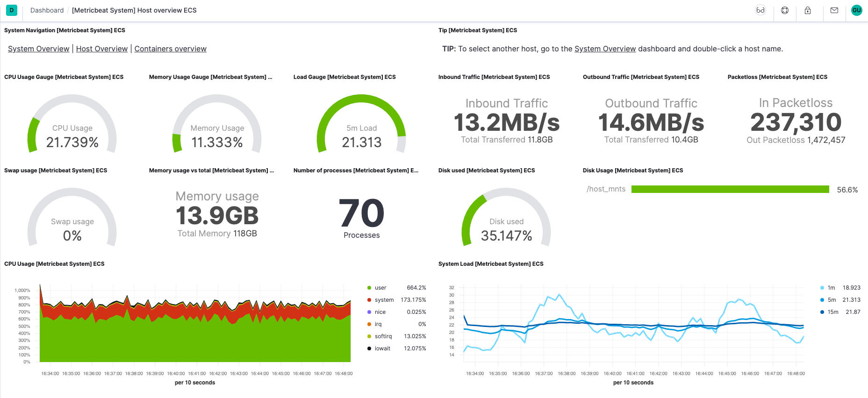
Task: Toggle iowait series in CPU legend
Action: [382, 348]
